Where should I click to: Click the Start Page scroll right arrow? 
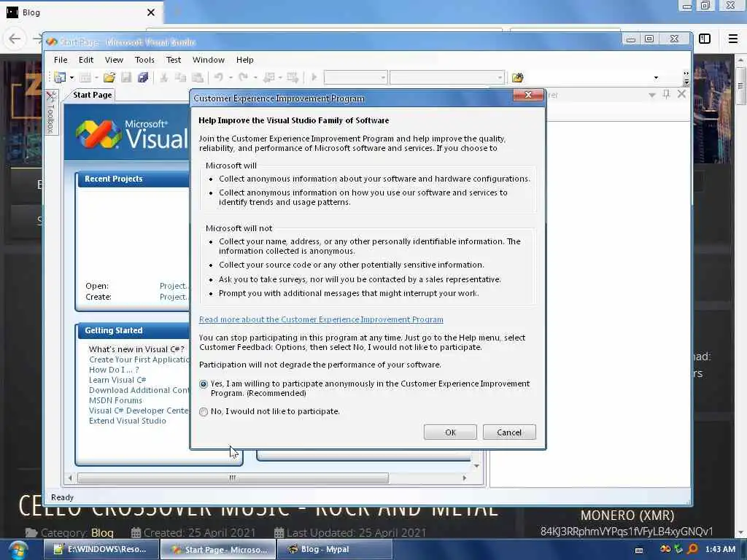465,478
